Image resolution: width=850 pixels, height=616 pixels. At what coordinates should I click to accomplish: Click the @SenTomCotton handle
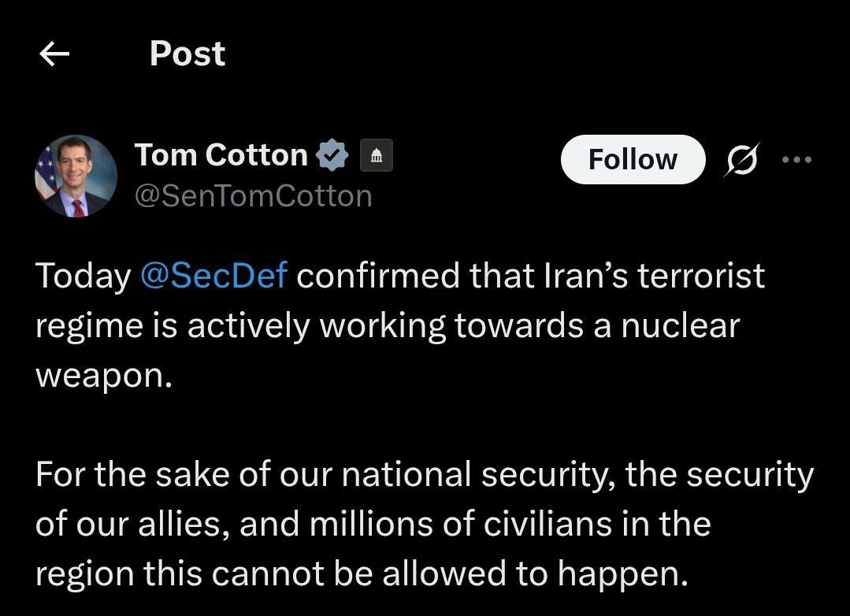pos(253,195)
